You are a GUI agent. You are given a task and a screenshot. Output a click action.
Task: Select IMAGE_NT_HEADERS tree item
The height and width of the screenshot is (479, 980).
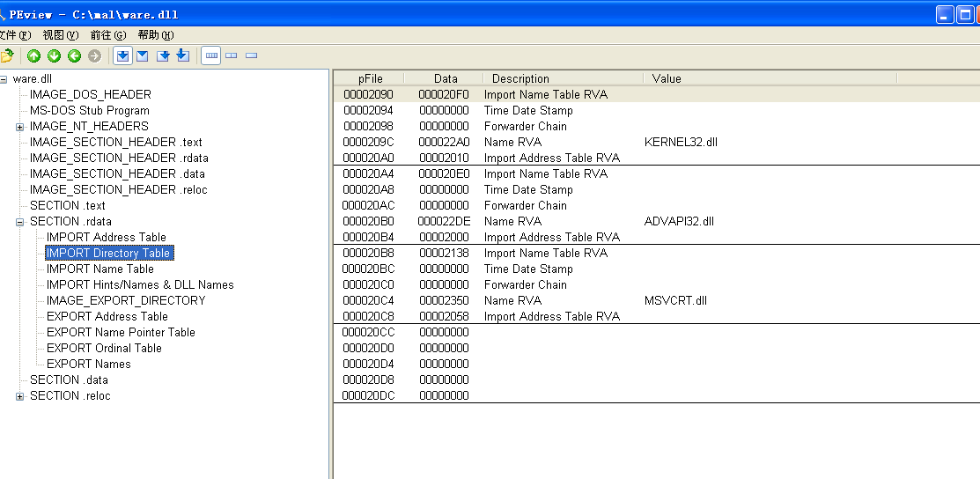tap(89, 126)
